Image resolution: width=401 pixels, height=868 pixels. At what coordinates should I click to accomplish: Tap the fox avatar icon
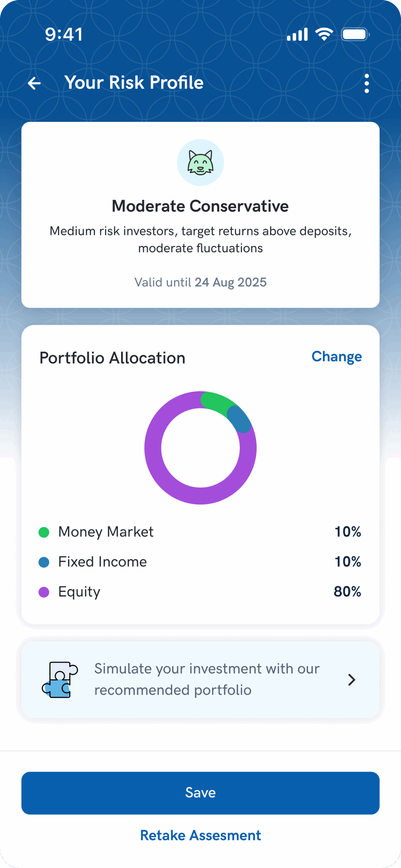click(200, 162)
